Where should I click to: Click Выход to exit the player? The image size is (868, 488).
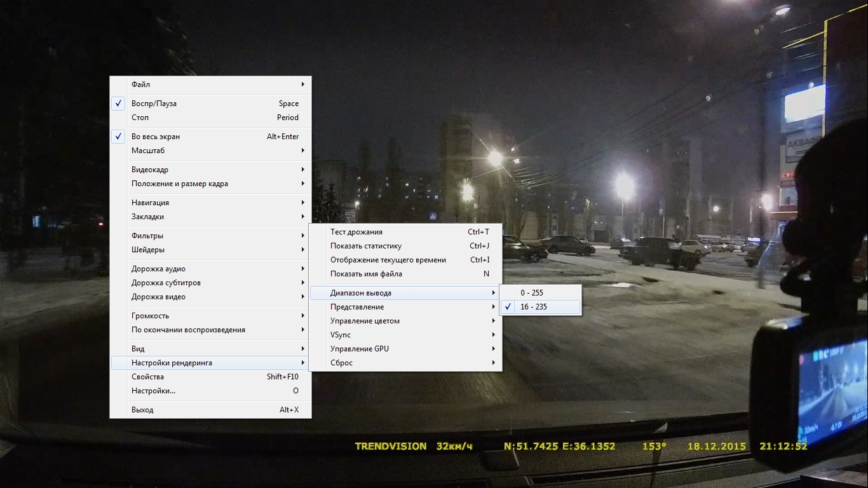point(142,410)
